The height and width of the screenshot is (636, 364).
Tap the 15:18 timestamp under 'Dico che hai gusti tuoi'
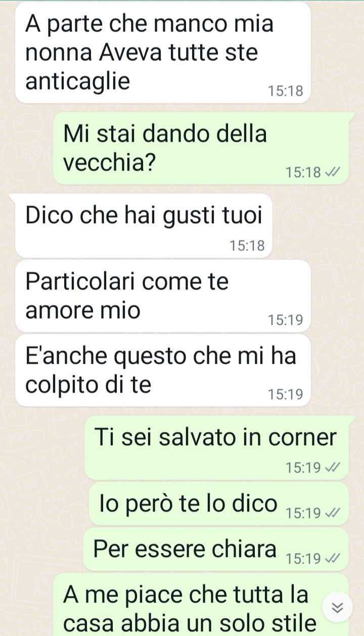pyautogui.click(x=247, y=246)
